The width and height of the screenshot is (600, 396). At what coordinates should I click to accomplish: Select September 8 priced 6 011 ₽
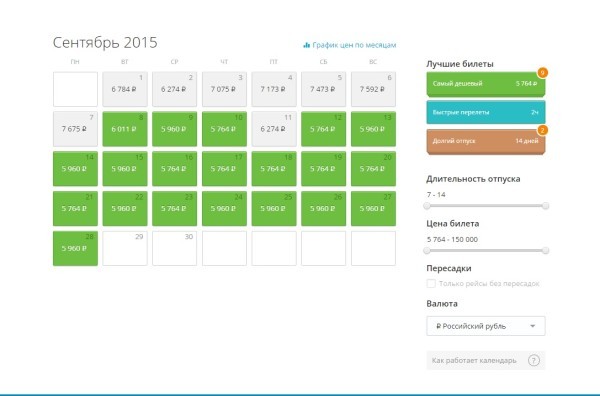(125, 129)
